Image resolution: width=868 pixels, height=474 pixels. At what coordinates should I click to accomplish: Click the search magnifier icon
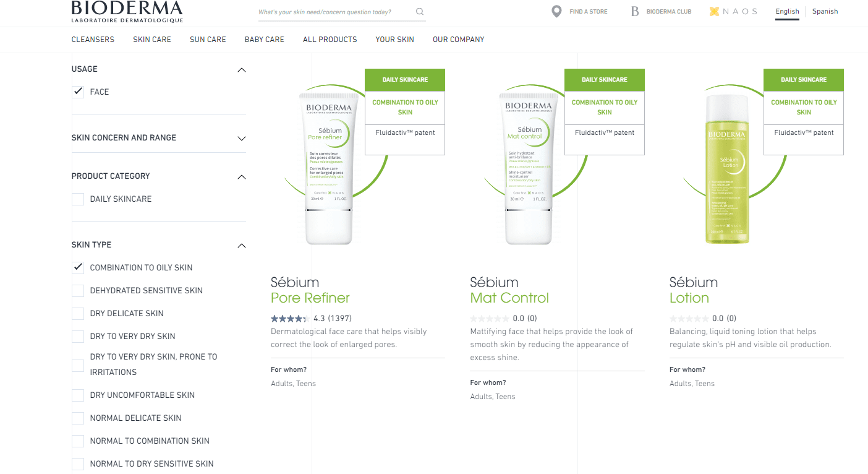[x=420, y=12]
